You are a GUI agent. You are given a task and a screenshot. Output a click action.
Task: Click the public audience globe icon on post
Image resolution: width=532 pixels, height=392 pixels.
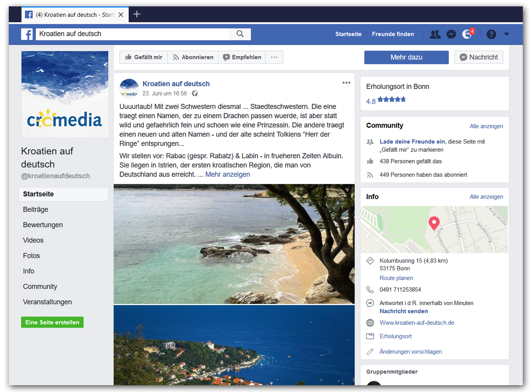click(x=195, y=94)
